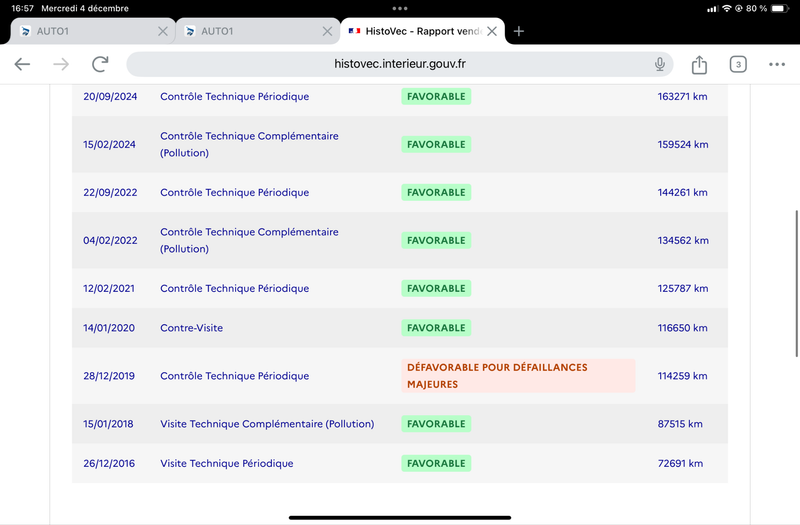Add a new tab with plus icon
This screenshot has width=800, height=525.
point(519,31)
